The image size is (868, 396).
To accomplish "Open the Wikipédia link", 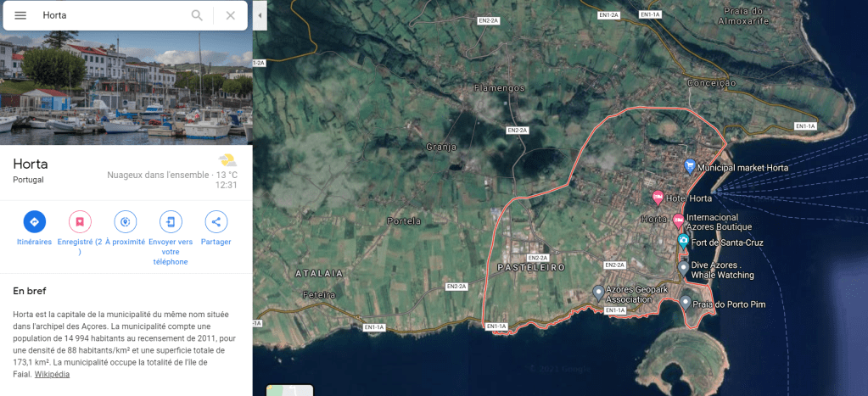I will [x=52, y=374].
